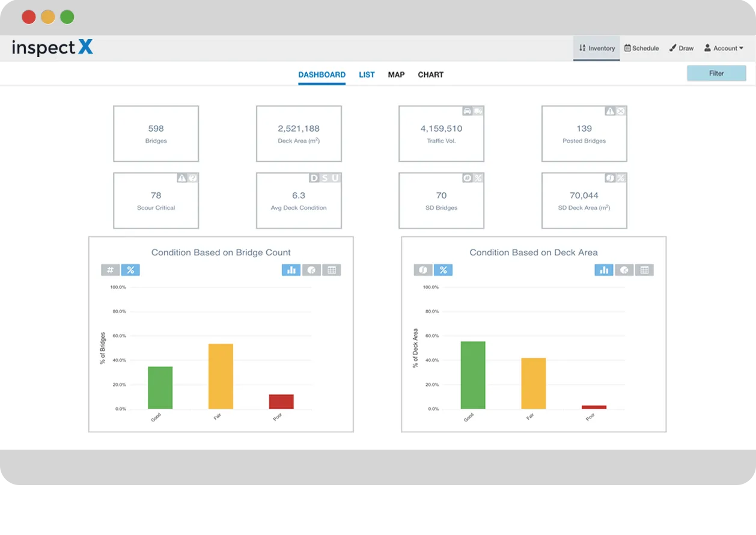Click the car icon on the Traffic Vol card
This screenshot has height=535, width=756.
click(468, 111)
